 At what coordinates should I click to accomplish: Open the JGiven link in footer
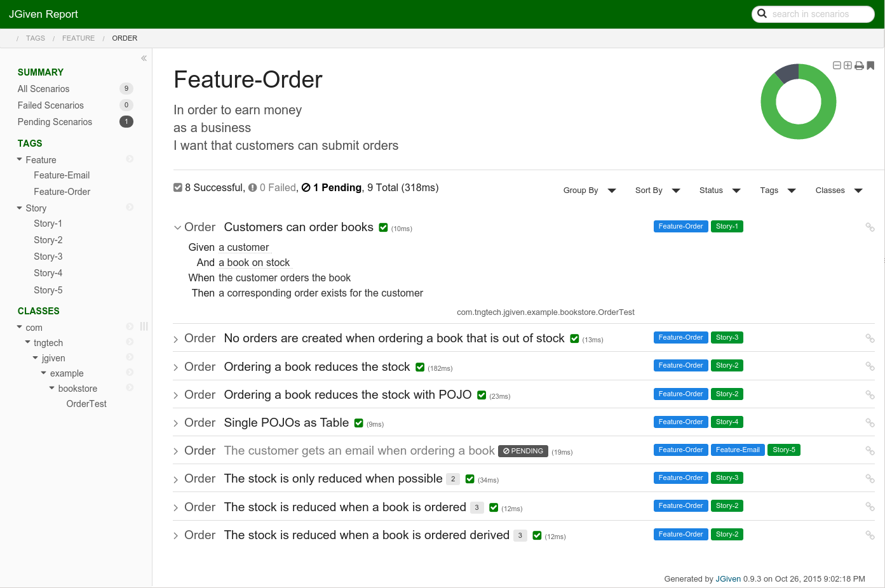[x=728, y=579]
